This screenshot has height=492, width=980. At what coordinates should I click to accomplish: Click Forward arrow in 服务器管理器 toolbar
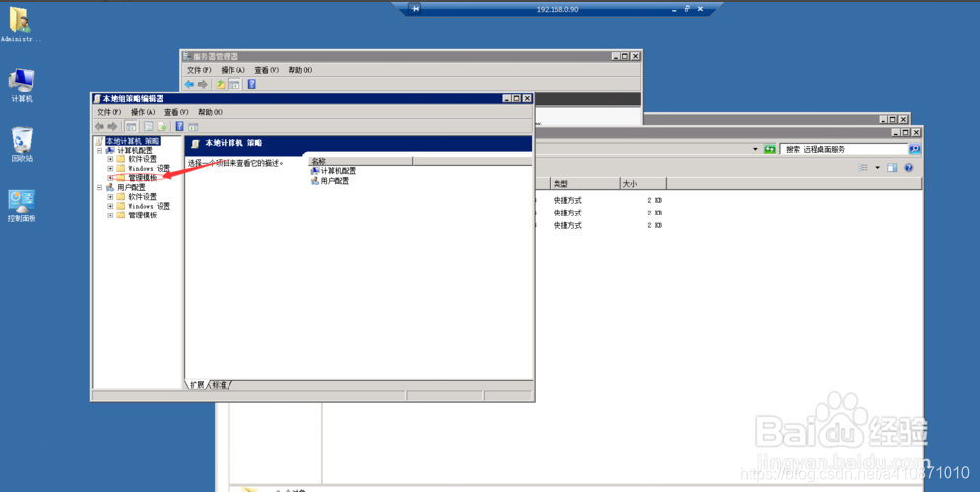(203, 84)
